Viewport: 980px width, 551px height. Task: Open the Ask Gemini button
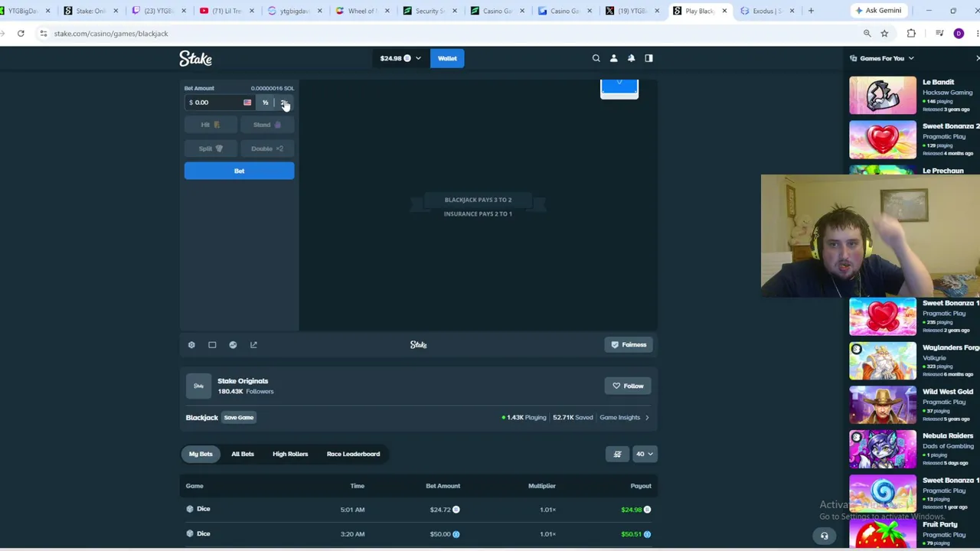click(x=878, y=11)
